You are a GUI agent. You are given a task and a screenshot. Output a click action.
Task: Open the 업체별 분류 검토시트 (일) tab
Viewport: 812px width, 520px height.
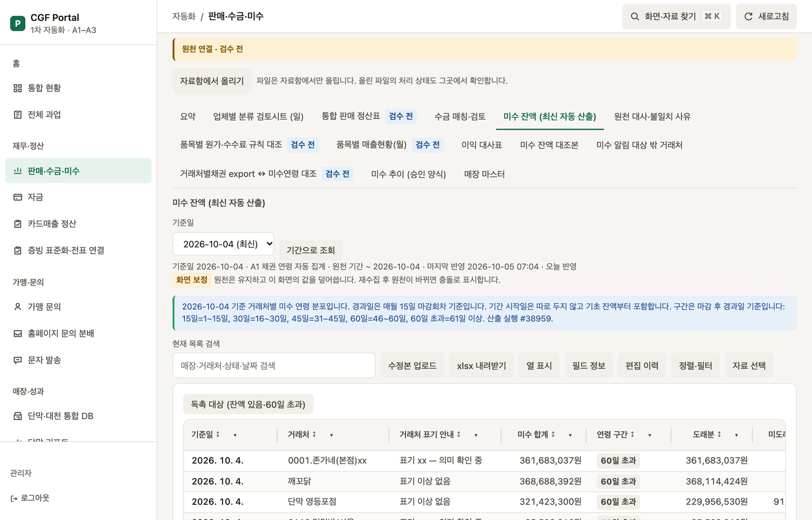click(258, 116)
